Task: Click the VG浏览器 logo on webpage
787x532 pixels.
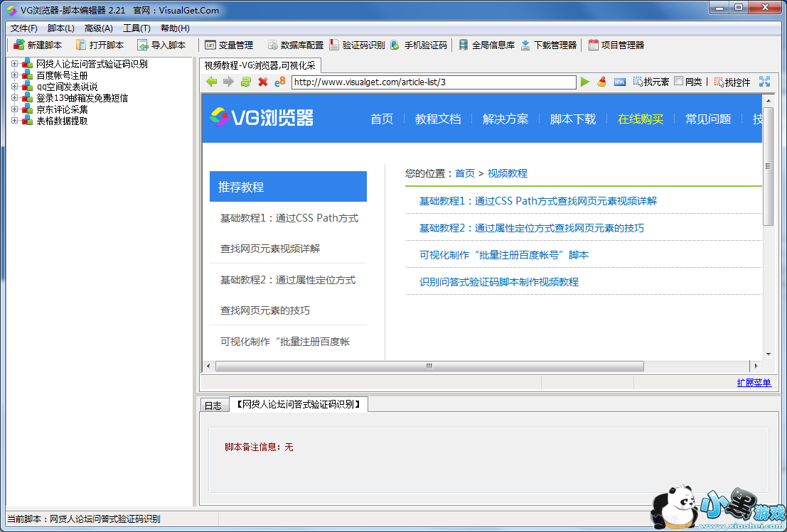Action: click(262, 118)
